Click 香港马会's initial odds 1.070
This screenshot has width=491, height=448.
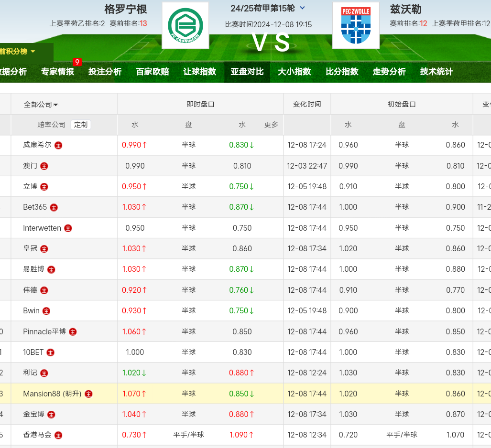[x=455, y=435]
